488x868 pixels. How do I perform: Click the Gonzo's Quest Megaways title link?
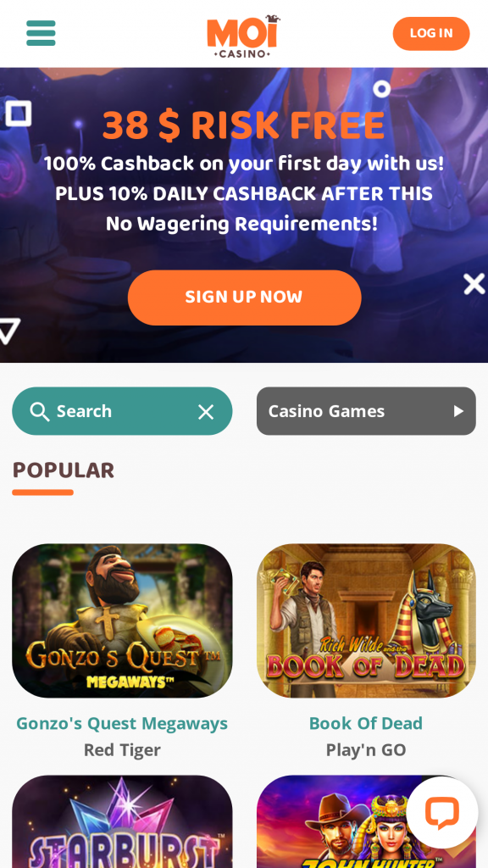(122, 723)
